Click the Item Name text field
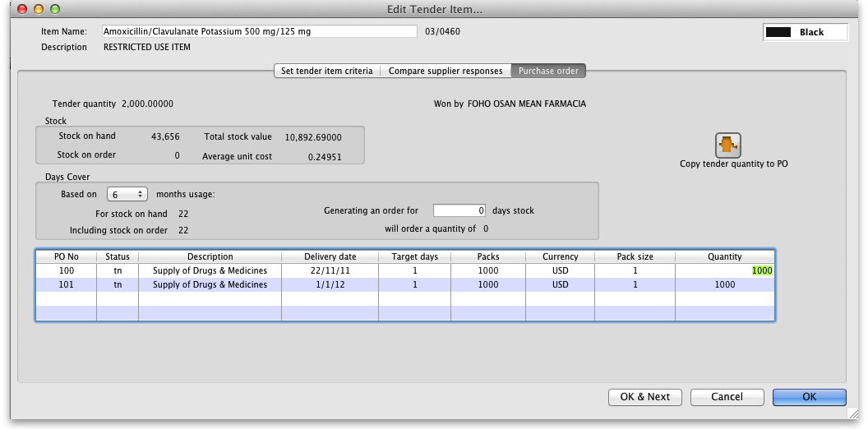This screenshot has width=868, height=429. coord(259,31)
